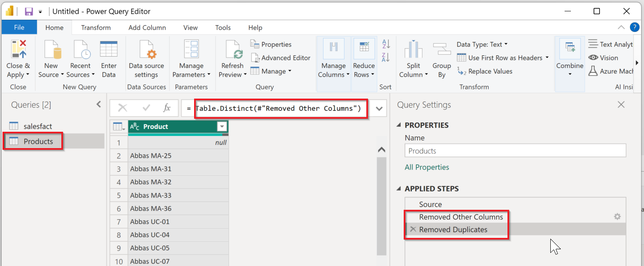This screenshot has height=266, width=644.
Task: Click the gear icon for Removed Other Columns
Action: point(617,217)
